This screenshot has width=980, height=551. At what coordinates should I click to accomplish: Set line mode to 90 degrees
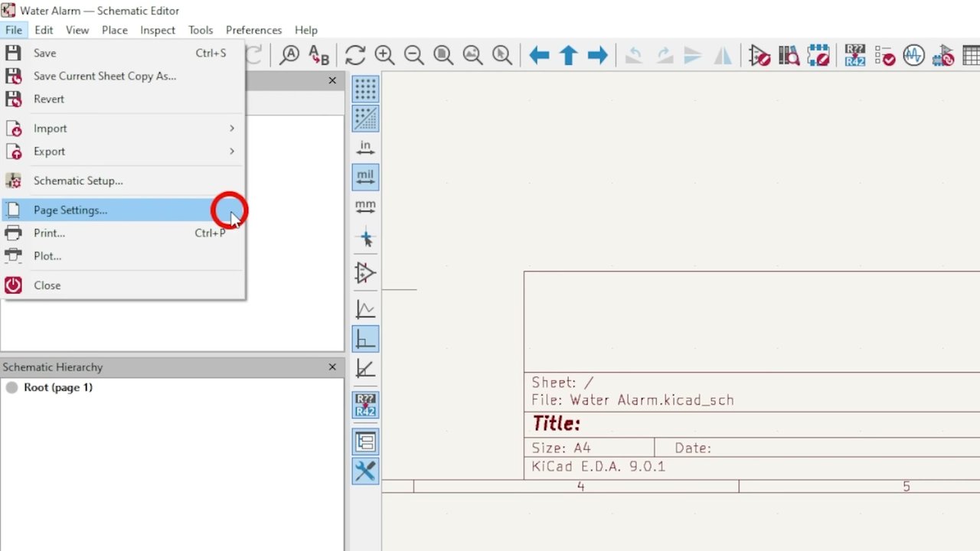365,339
